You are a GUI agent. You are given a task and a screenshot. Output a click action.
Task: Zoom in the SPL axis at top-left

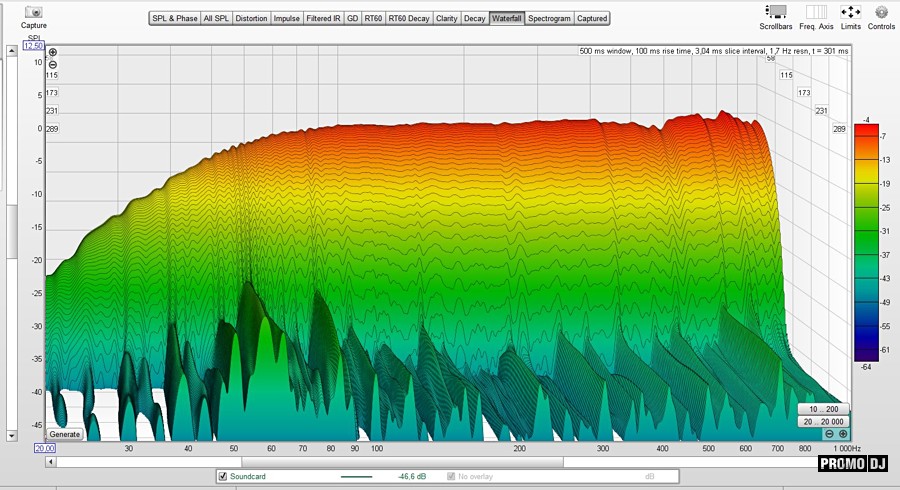pos(52,52)
